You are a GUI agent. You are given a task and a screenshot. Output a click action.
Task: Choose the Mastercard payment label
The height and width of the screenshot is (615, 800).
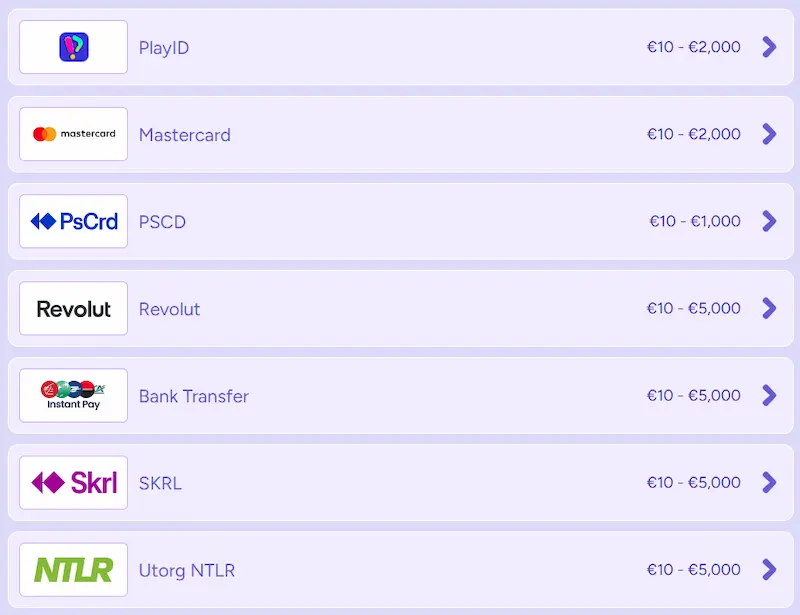(x=185, y=135)
